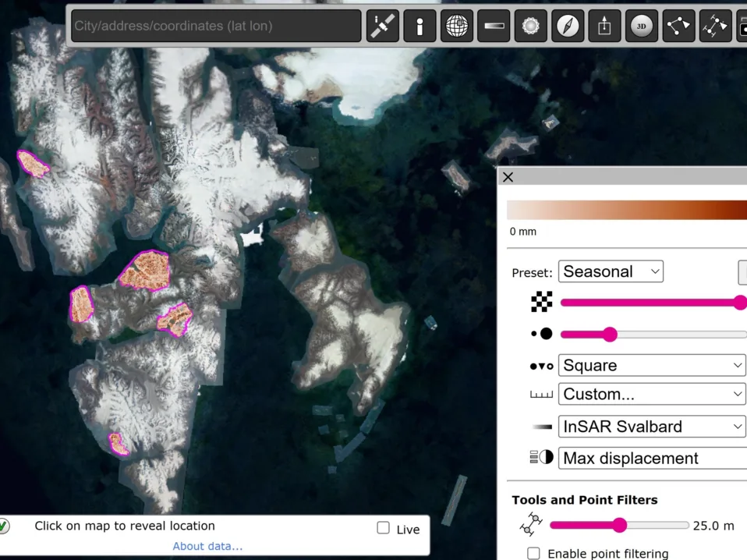The image size is (747, 560).
Task: Open the color map dropdown InSAR Svalbard
Action: coord(652,427)
